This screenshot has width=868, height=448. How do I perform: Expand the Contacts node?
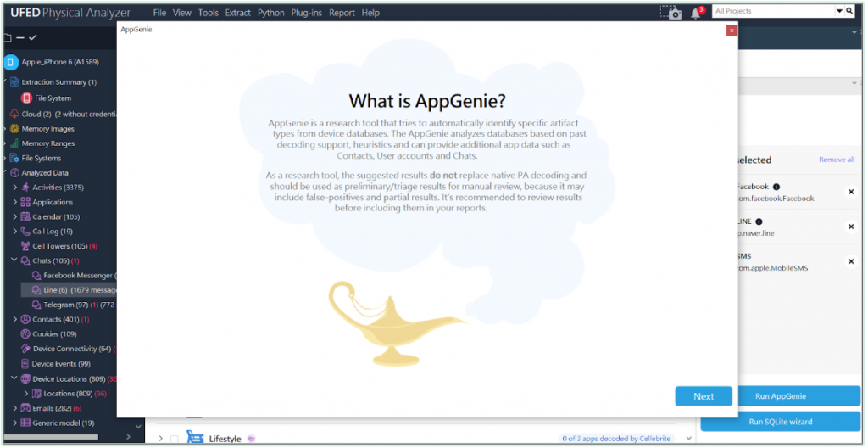[15, 319]
